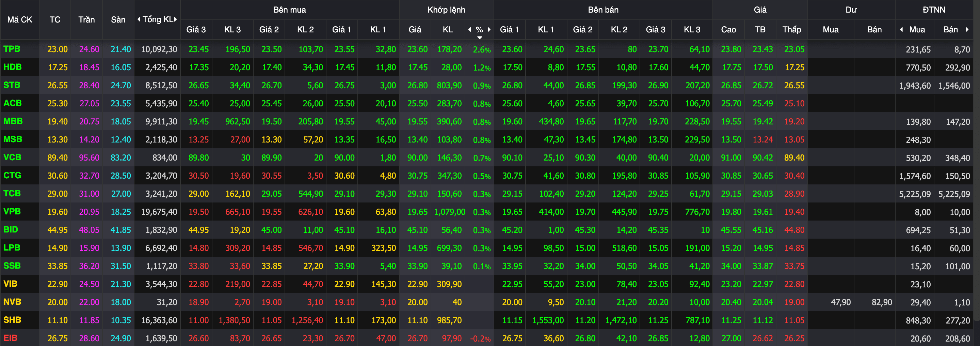Viewport: 980px width, 346px height.
Task: Open the VIB stock symbol
Action: click(x=10, y=284)
